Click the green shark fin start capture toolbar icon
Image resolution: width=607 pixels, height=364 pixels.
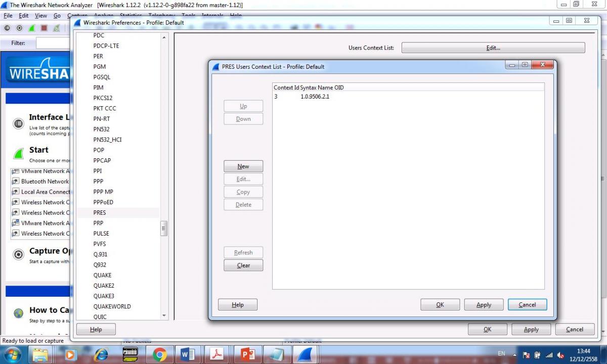coord(32,28)
